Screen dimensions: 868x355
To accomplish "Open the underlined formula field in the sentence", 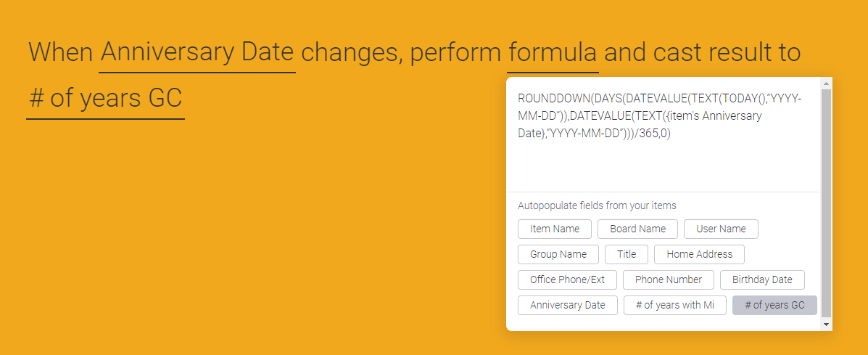I will coord(553,53).
